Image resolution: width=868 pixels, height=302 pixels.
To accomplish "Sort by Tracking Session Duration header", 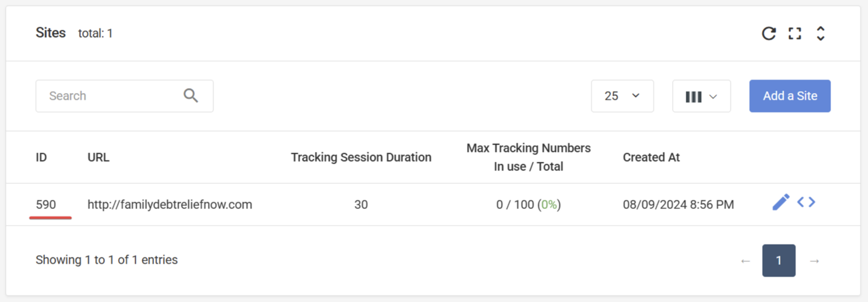I will tap(361, 158).
